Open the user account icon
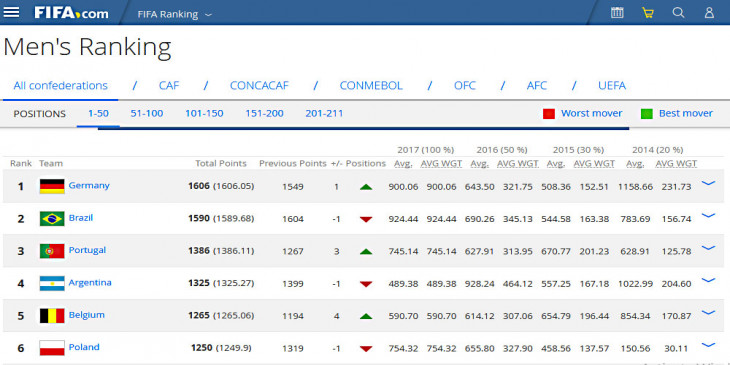 (709, 13)
